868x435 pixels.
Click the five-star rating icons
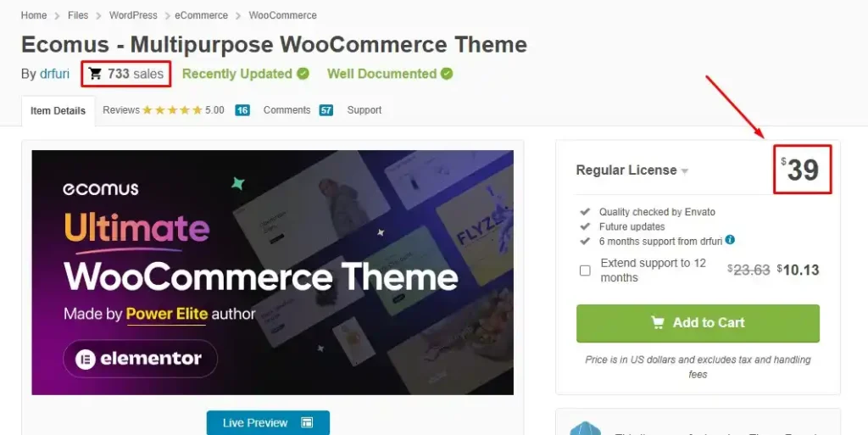pos(172,110)
